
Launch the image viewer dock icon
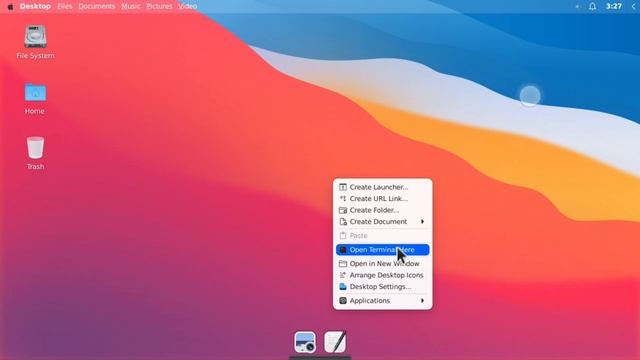[305, 342]
